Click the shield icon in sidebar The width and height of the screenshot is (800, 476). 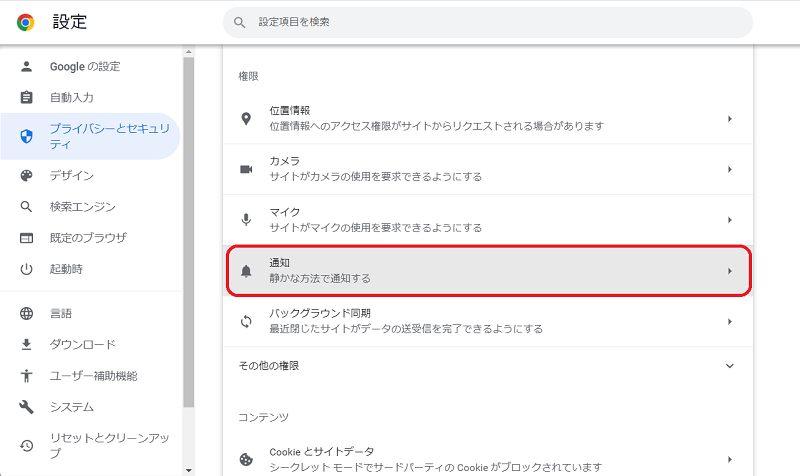pos(27,137)
